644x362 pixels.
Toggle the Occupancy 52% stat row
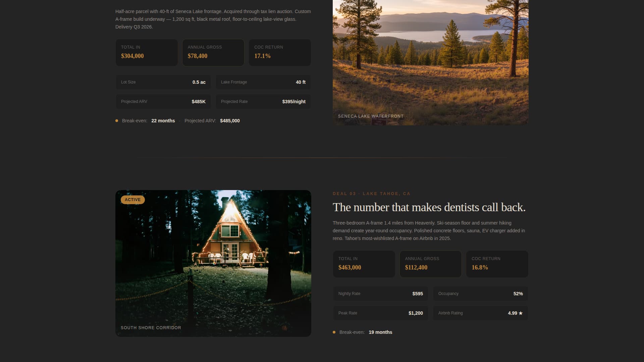coord(480,293)
